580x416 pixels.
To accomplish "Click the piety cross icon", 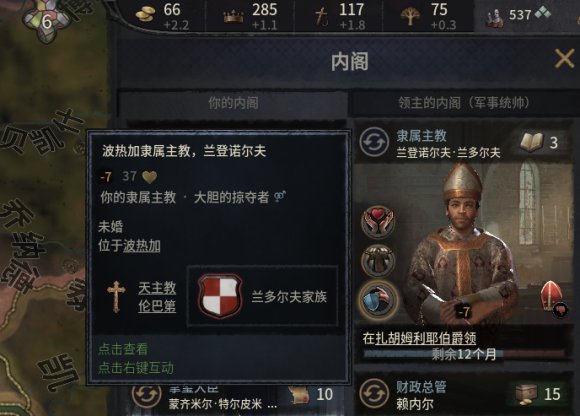I will pyautogui.click(x=321, y=17).
